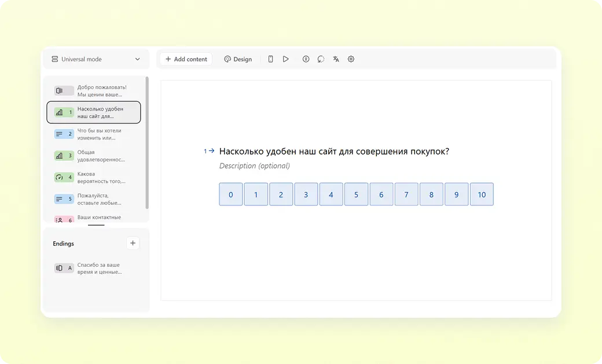The width and height of the screenshot is (602, 364).
Task: Click the question title text to edit
Action: click(x=334, y=152)
